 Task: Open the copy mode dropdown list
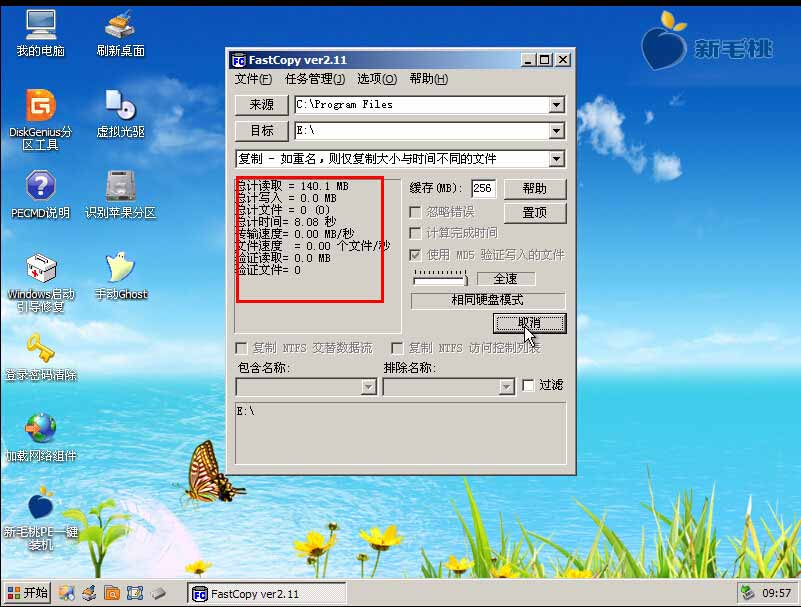coord(556,159)
